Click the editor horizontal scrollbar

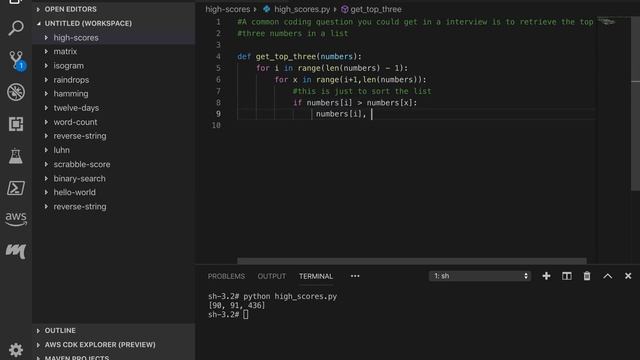pyautogui.click(x=411, y=260)
